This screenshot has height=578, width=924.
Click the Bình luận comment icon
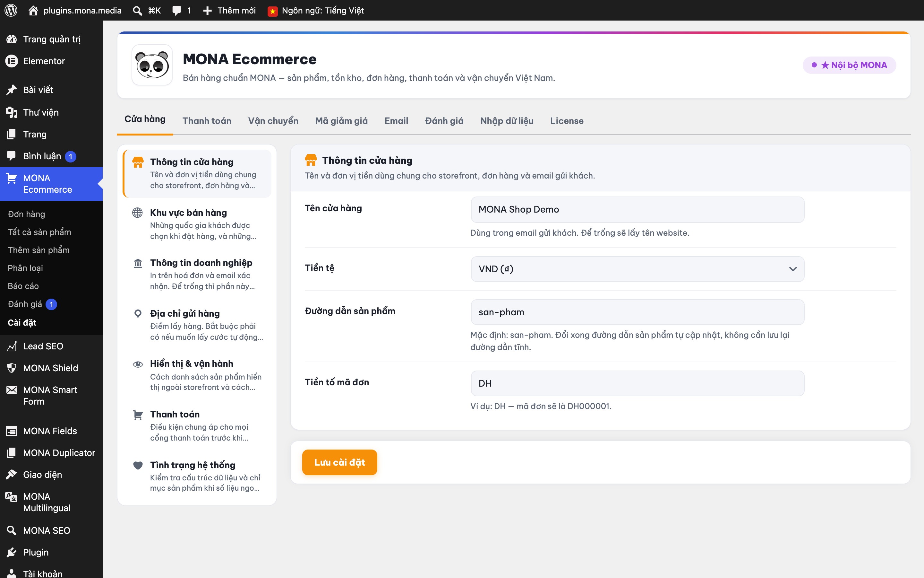pyautogui.click(x=12, y=156)
